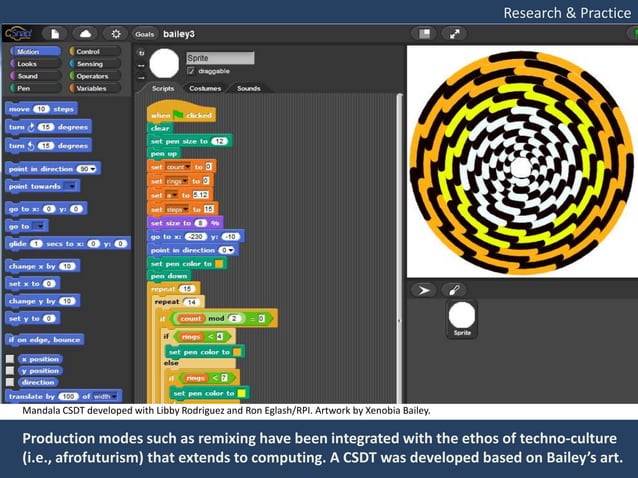The height and width of the screenshot is (478, 638).
Task: Click the clear block in script
Action: 160,128
